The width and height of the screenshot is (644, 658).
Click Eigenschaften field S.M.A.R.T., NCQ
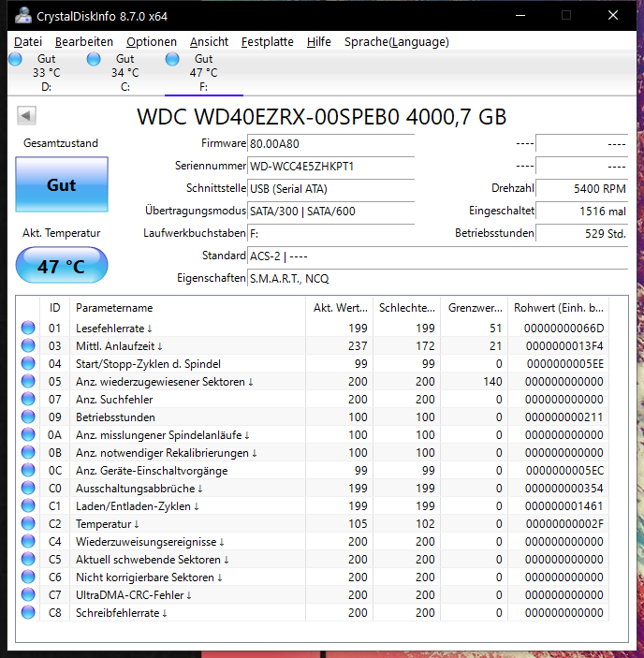(437, 279)
